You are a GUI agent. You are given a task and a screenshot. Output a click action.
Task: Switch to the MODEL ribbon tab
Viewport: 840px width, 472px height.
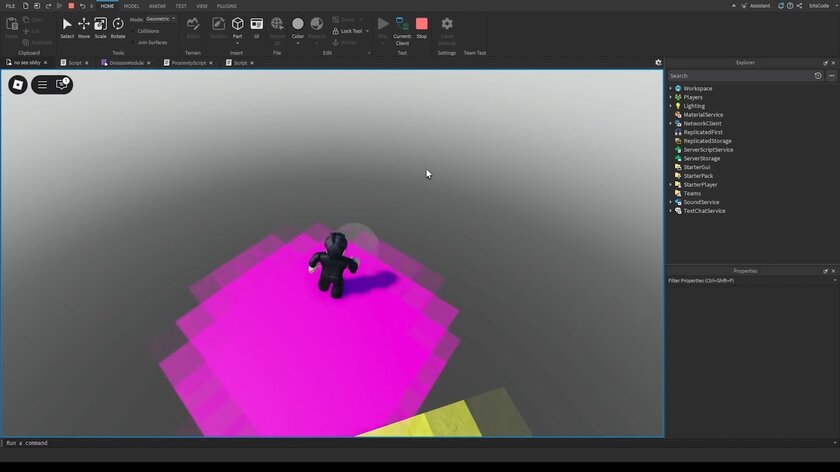tap(131, 6)
